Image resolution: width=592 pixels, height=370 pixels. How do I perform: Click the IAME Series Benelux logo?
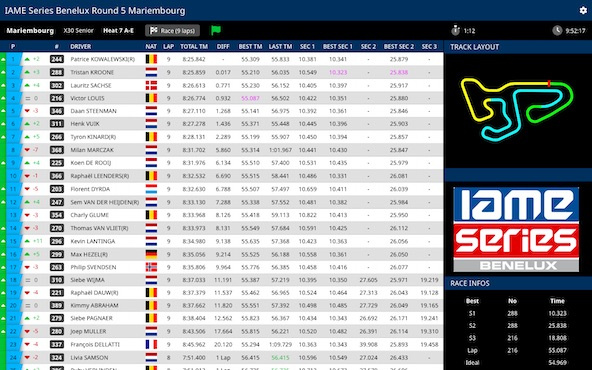point(516,229)
